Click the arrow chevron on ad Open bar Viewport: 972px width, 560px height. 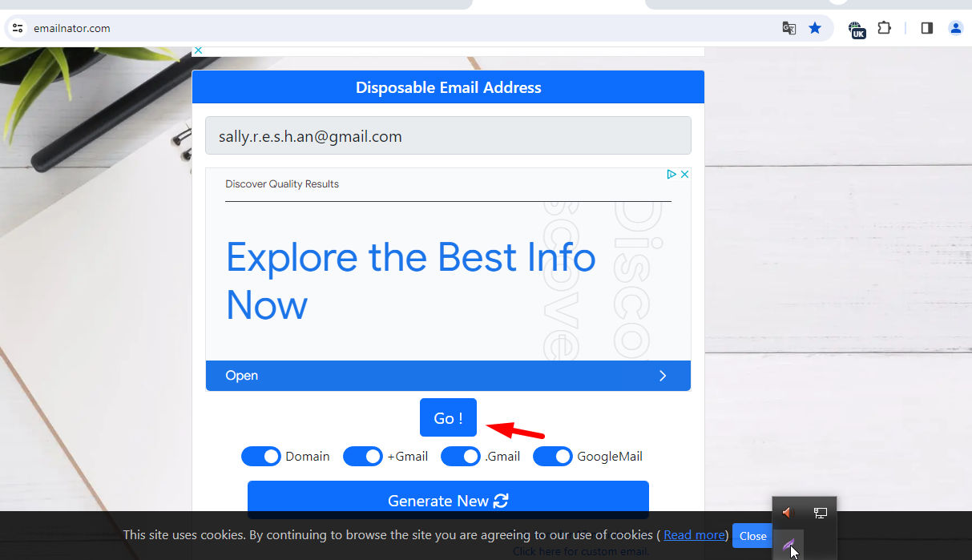(x=663, y=376)
